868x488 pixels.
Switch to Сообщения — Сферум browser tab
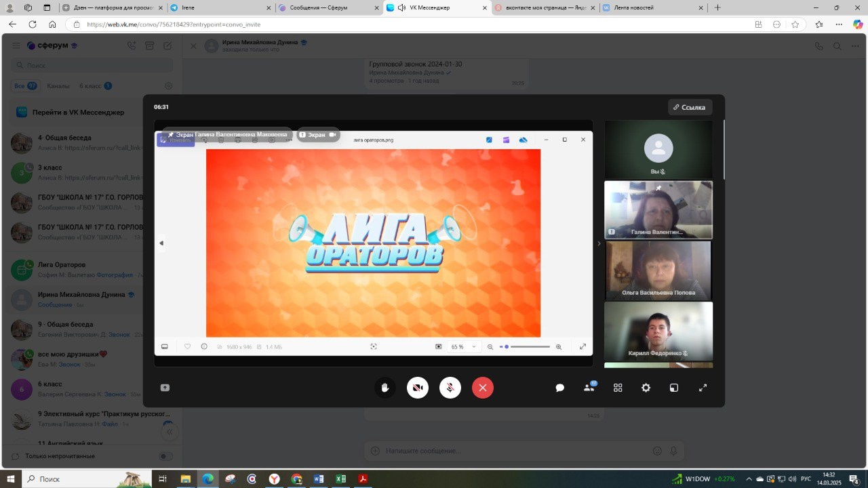(x=329, y=7)
